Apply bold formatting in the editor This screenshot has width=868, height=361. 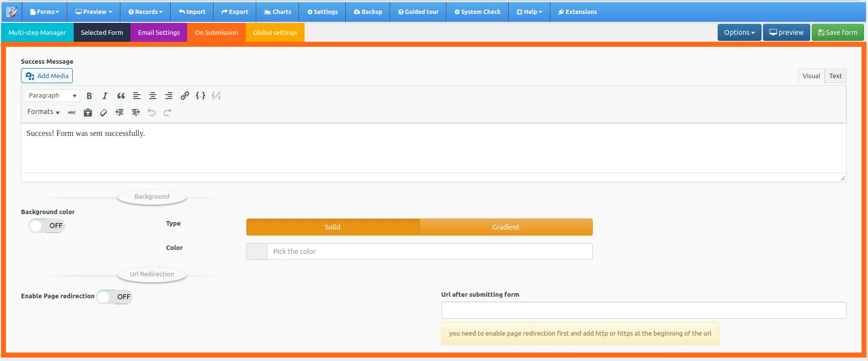[89, 96]
